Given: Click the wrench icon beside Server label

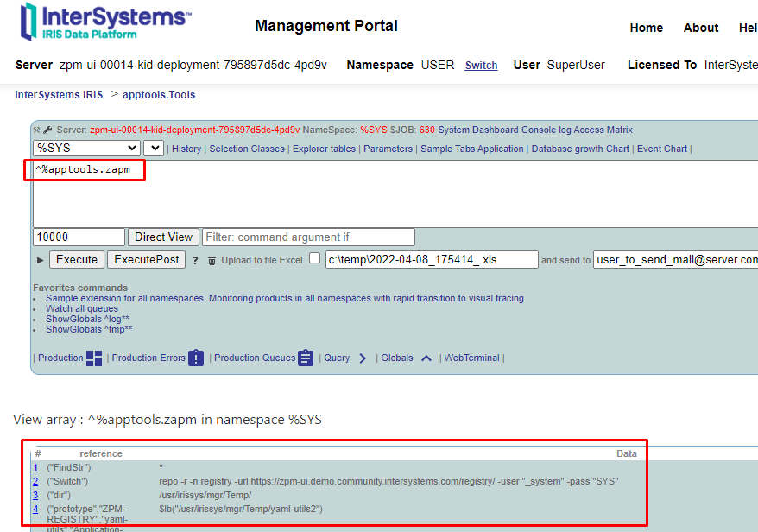Looking at the screenshot, I should (x=47, y=130).
